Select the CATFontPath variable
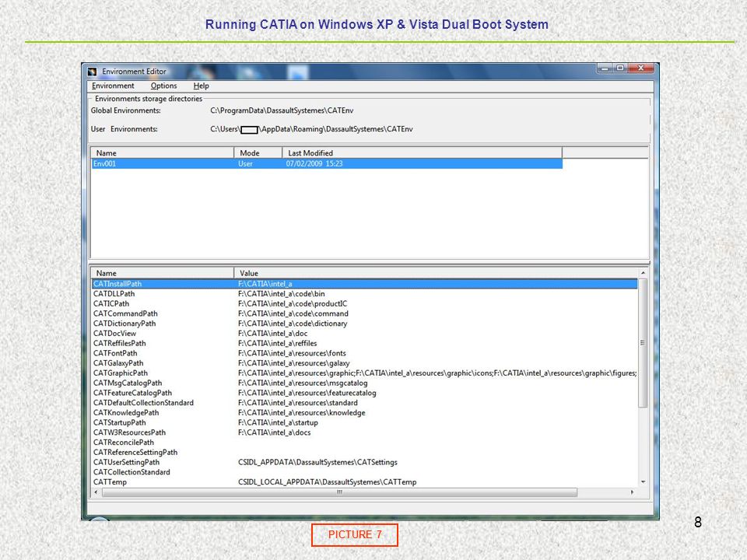 115,353
